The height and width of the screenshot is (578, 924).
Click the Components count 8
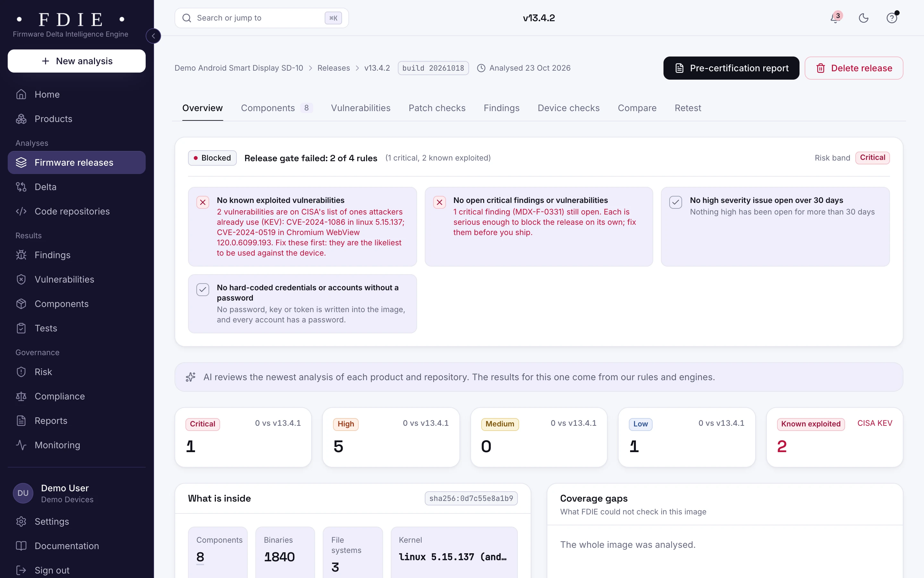click(200, 557)
